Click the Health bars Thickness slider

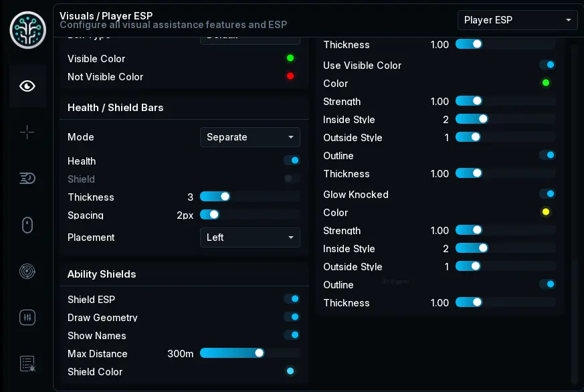pos(250,197)
